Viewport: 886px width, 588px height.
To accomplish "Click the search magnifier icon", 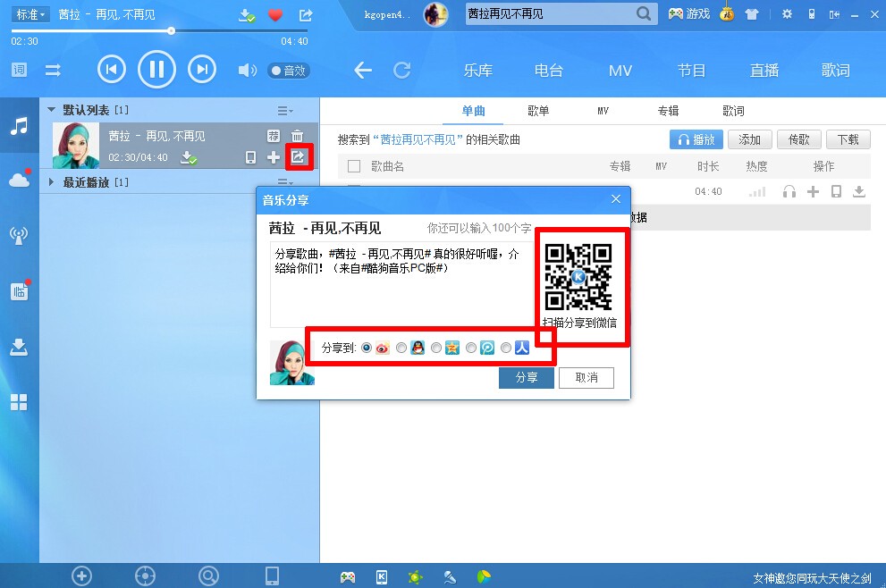I will click(644, 13).
